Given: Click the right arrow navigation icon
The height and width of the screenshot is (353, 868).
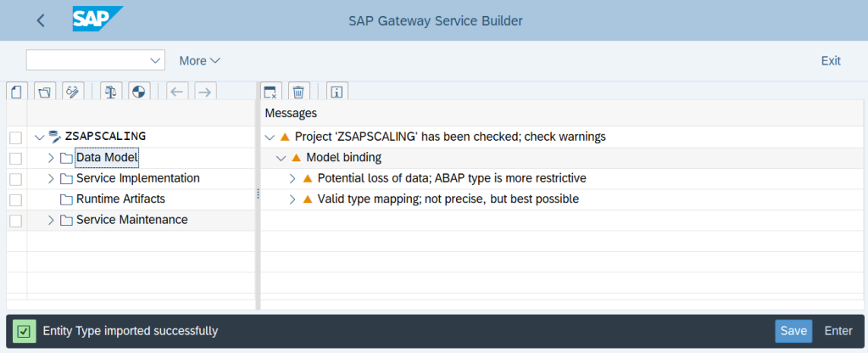Looking at the screenshot, I should point(205,92).
